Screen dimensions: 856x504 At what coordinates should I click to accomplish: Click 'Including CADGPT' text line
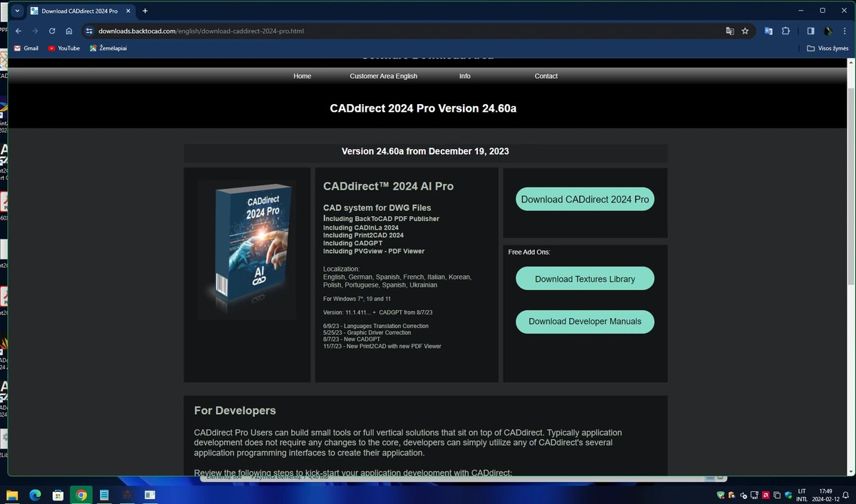click(x=352, y=243)
